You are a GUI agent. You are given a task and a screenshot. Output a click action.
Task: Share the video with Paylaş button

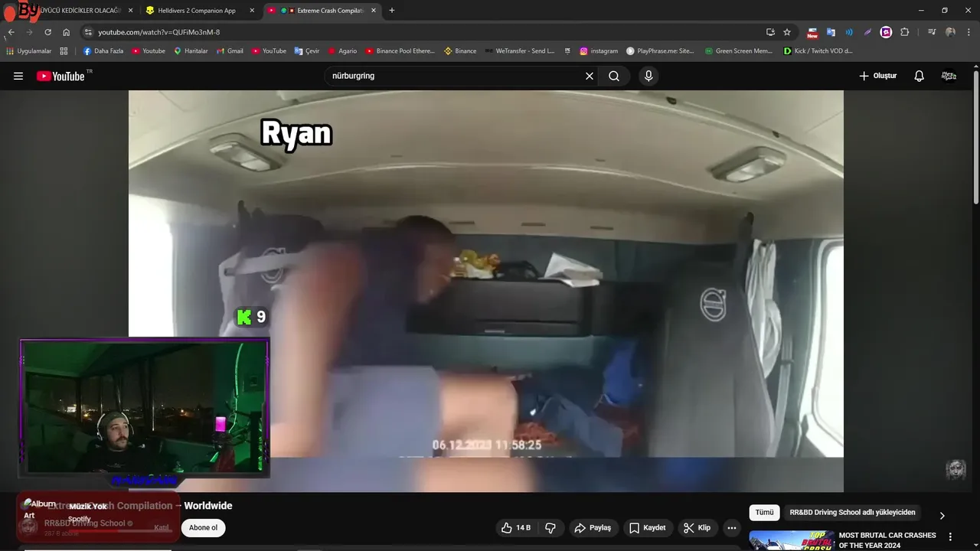point(593,528)
